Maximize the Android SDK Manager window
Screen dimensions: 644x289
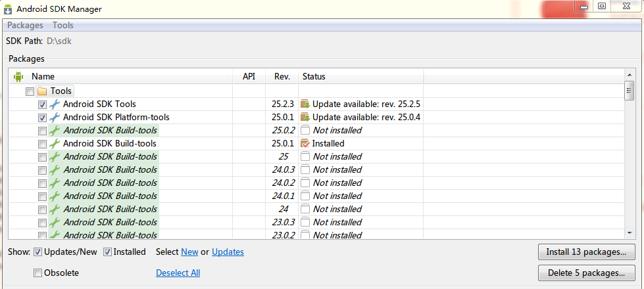[x=602, y=6]
